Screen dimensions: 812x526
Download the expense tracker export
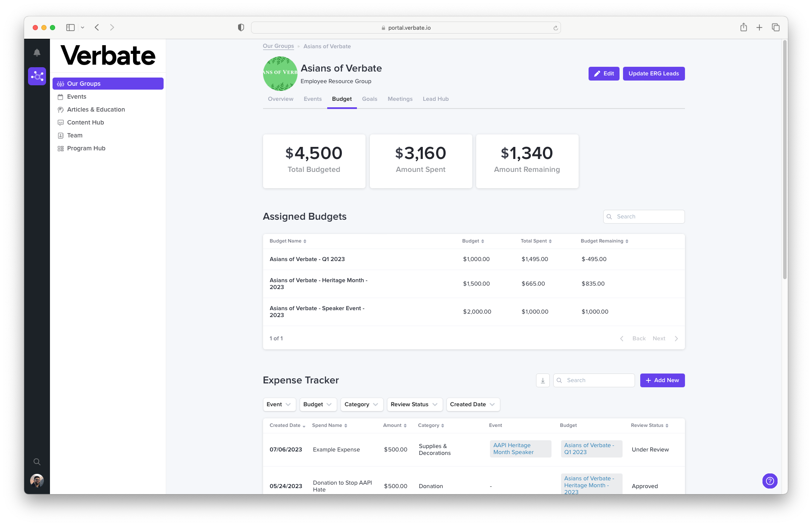(542, 380)
